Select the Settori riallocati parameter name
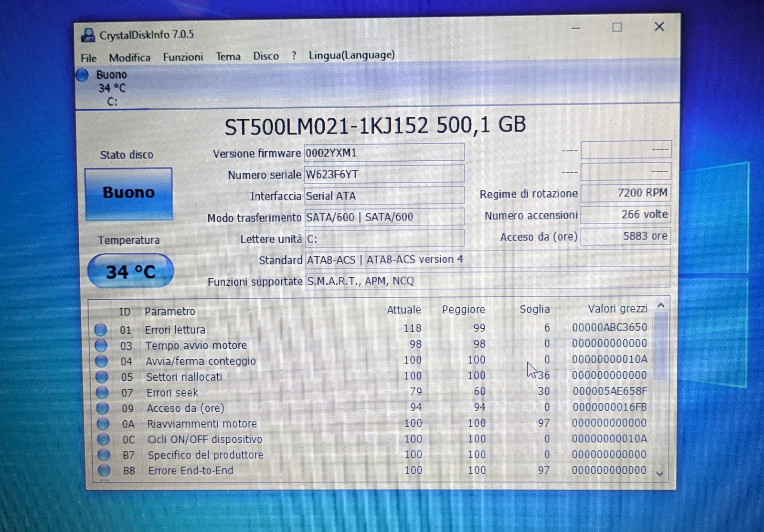Screen dimensions: 764x532 click(x=184, y=376)
